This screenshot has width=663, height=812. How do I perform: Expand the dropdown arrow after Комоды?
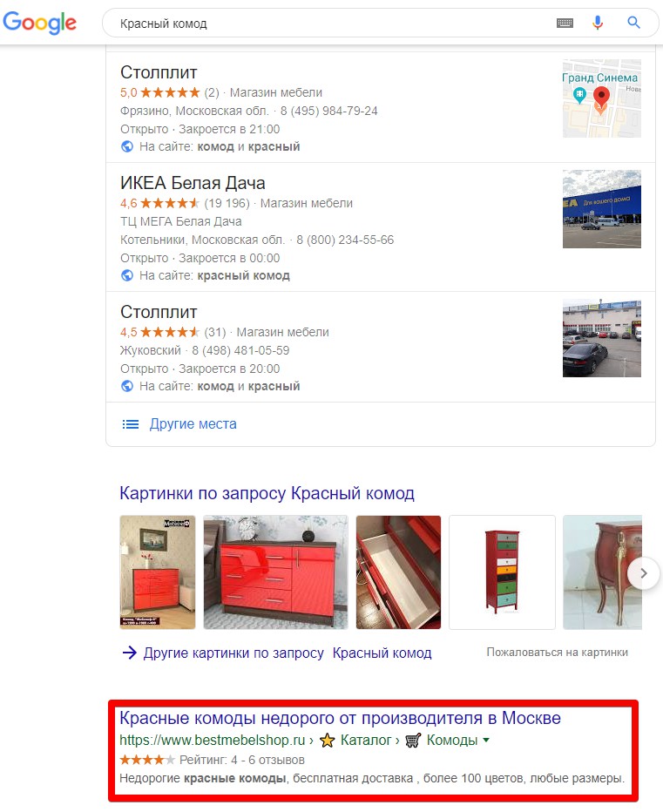pyautogui.click(x=486, y=741)
